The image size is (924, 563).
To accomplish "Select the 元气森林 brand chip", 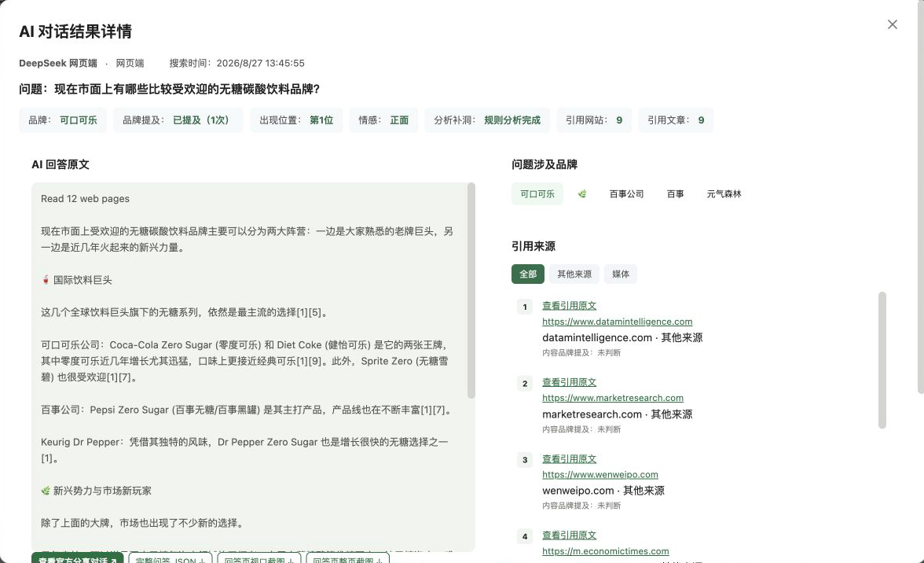I will click(724, 194).
